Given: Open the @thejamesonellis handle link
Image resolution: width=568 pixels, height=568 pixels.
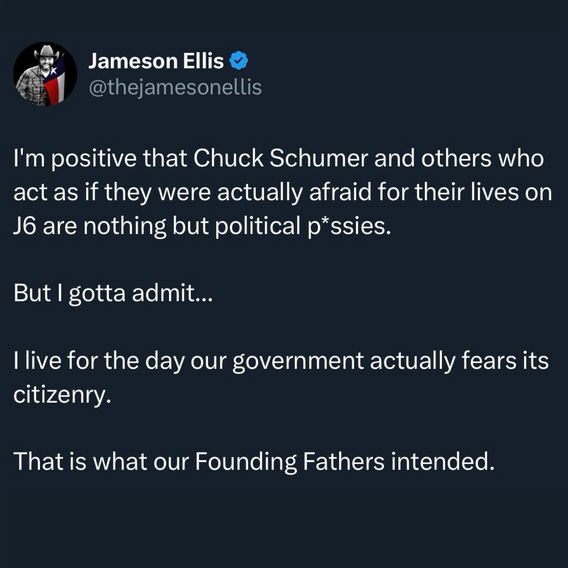Looking at the screenshot, I should (x=175, y=88).
